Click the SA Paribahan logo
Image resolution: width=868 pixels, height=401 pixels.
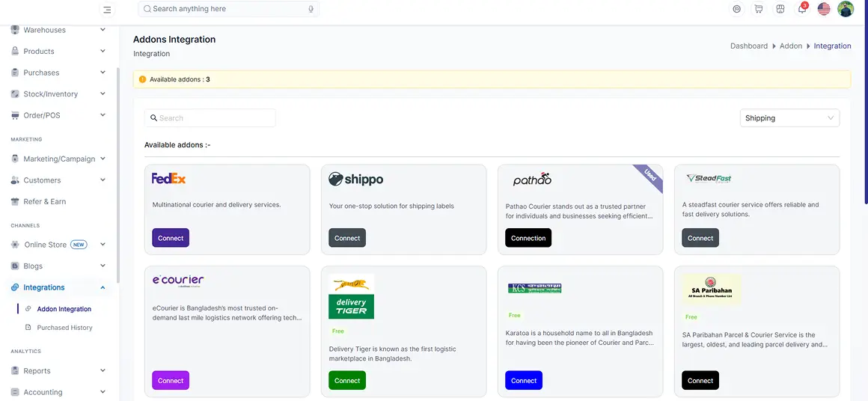pos(712,290)
